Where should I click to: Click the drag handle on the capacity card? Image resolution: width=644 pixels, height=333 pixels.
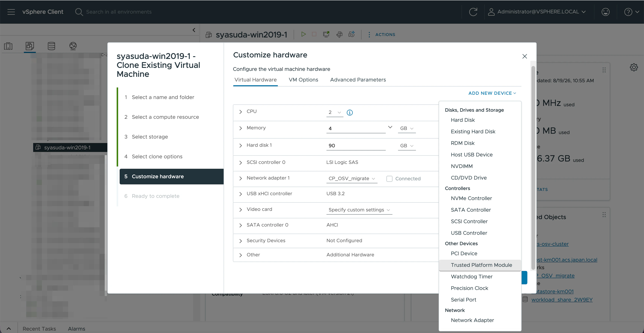pos(604,70)
